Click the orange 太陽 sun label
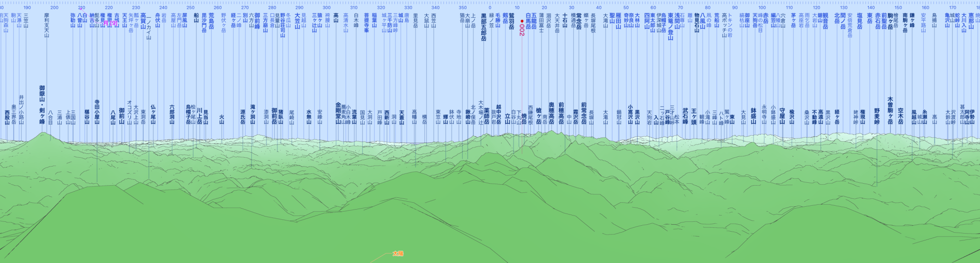 coord(397,254)
